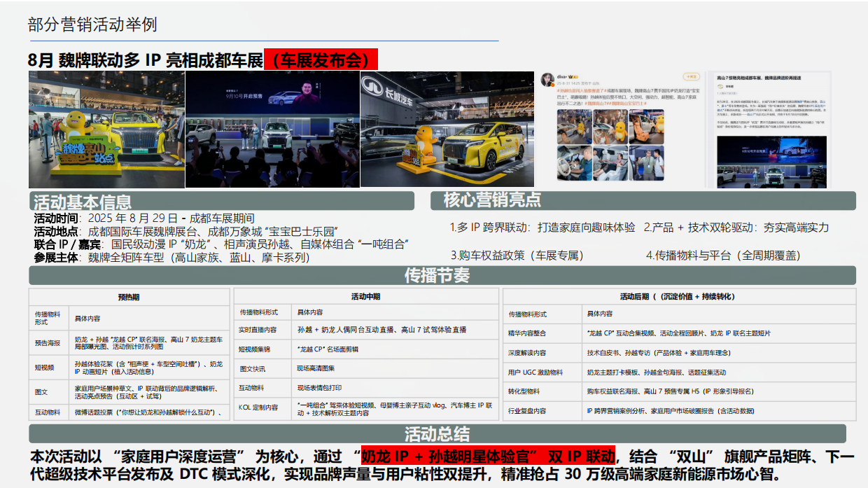The height and width of the screenshot is (488, 868).
Task: Click the 现场表情包打印 cell
Action: pyautogui.click(x=393, y=387)
